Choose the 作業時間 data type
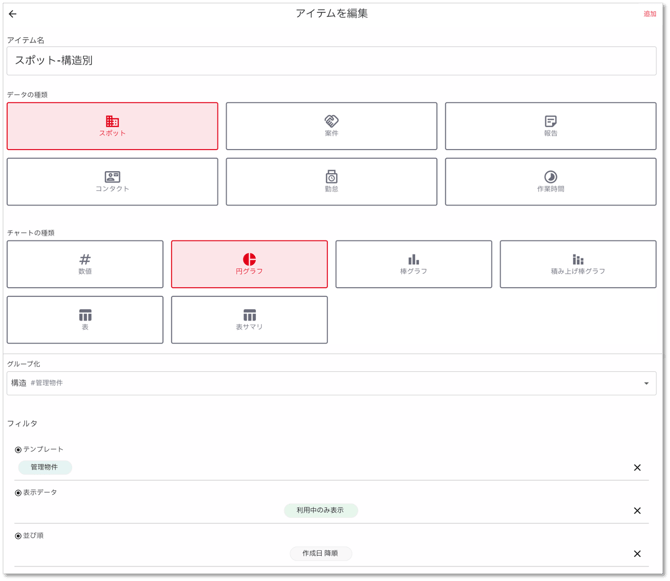Image resolution: width=670 pixels, height=581 pixels. (550, 182)
